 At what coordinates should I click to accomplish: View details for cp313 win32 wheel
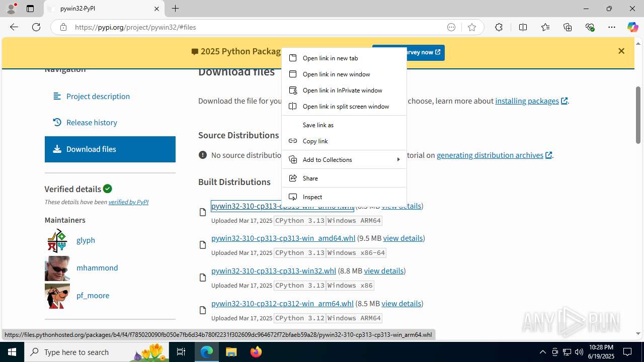point(384,270)
